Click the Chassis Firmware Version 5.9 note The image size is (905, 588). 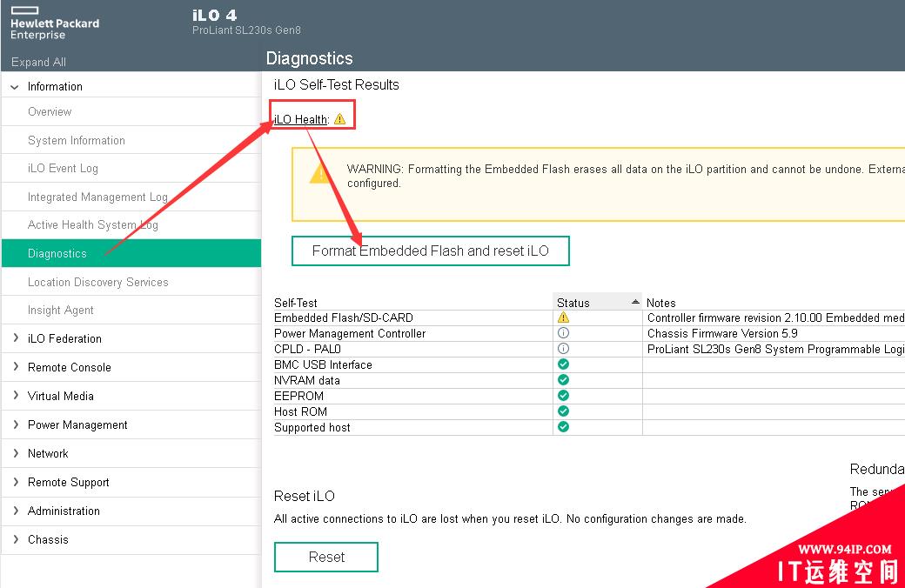click(x=722, y=333)
